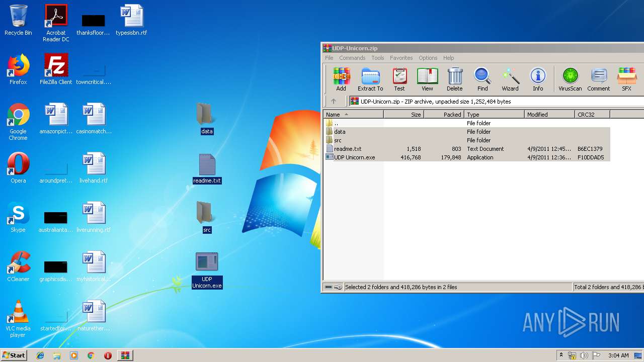Select the liverunning.rtf desktop file
This screenshot has width=644, height=362.
point(94,217)
